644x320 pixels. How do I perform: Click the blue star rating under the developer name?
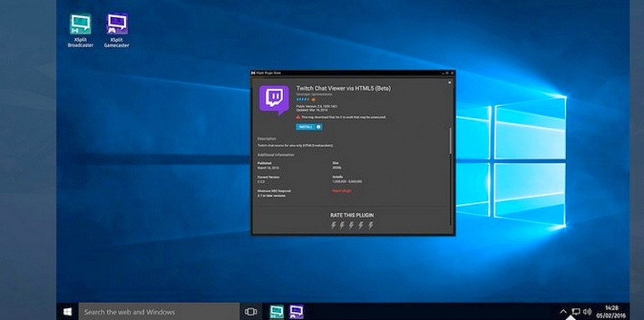[x=303, y=99]
